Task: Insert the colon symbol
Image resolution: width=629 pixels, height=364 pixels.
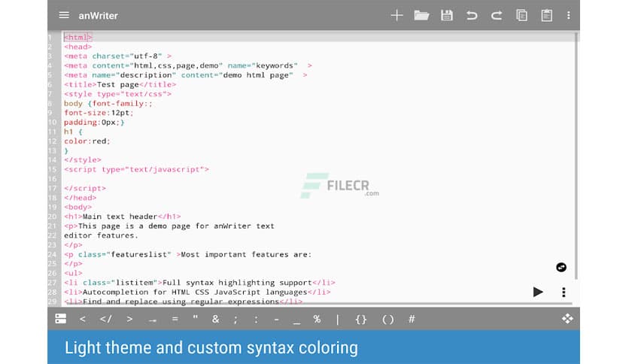Action: [256, 320]
